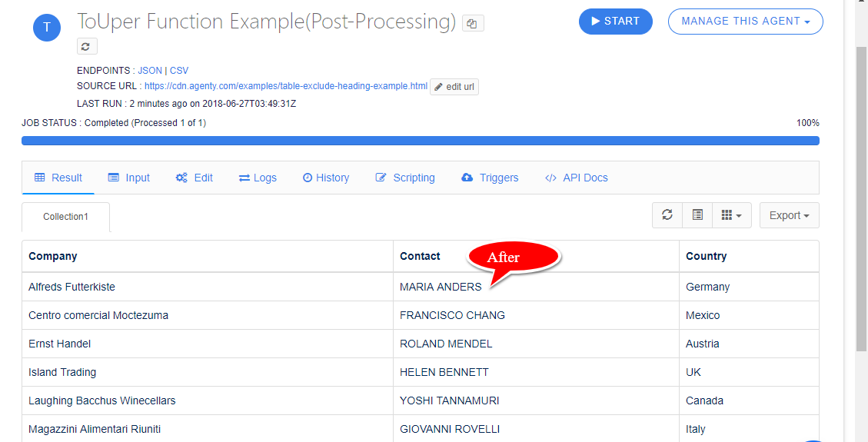
Task: Click Centro comercial Moctezuma cell
Action: tap(208, 315)
